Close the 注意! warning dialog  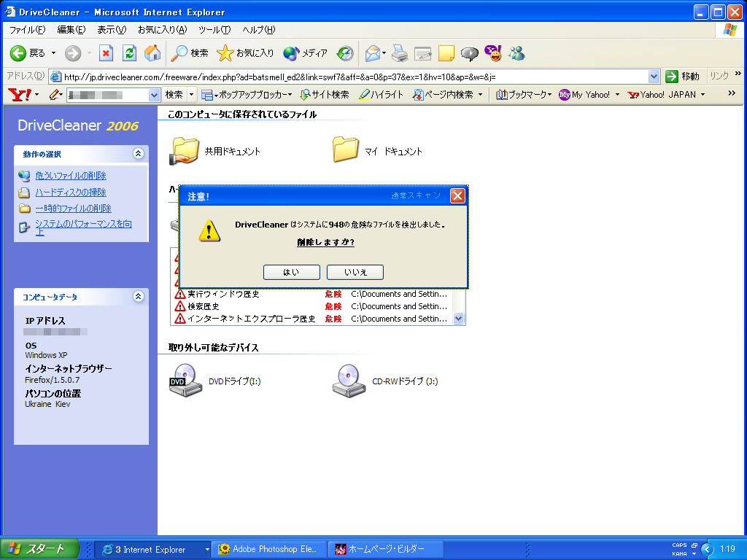(457, 195)
